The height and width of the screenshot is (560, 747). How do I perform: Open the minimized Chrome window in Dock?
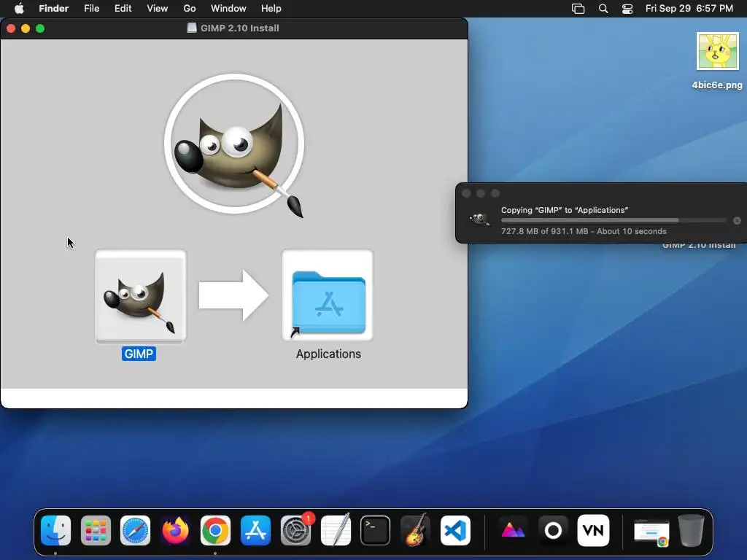pyautogui.click(x=651, y=532)
